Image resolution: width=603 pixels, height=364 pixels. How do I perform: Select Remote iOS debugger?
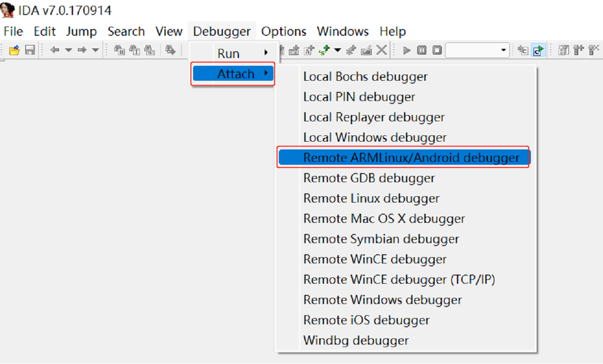405,320
